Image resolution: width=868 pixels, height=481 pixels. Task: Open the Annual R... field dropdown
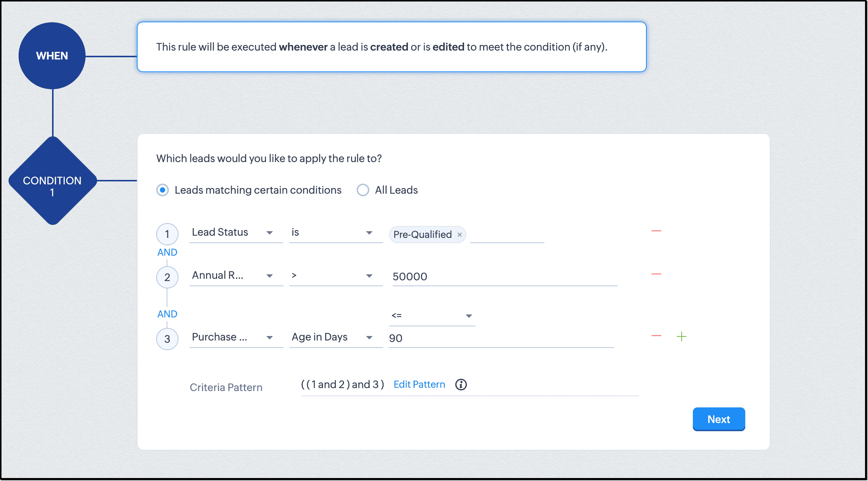tap(236, 276)
